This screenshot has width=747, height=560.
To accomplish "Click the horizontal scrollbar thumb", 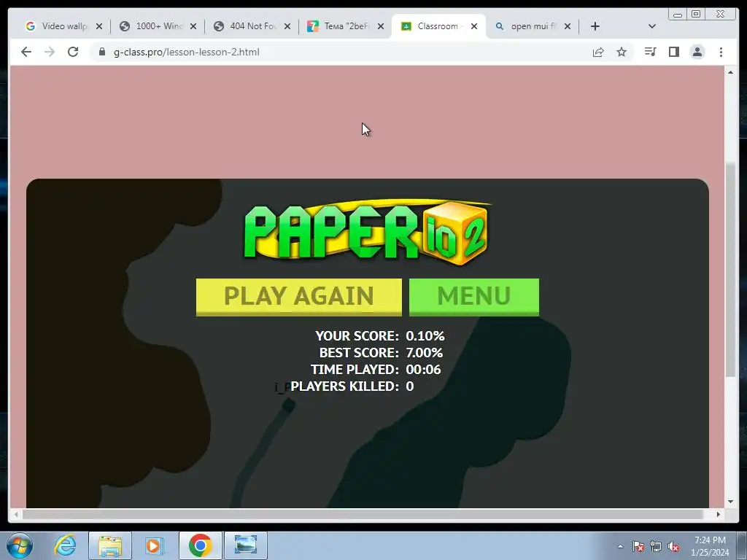I will click(x=363, y=514).
